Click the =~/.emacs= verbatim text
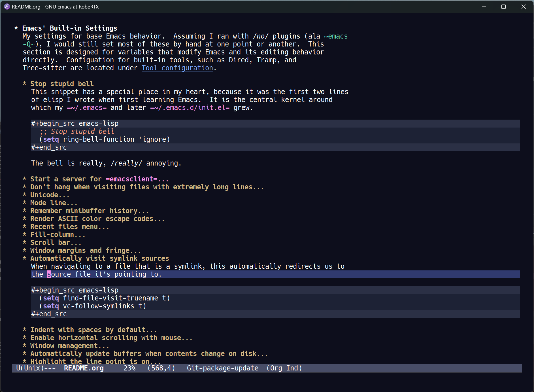This screenshot has width=534, height=392. tap(87, 108)
